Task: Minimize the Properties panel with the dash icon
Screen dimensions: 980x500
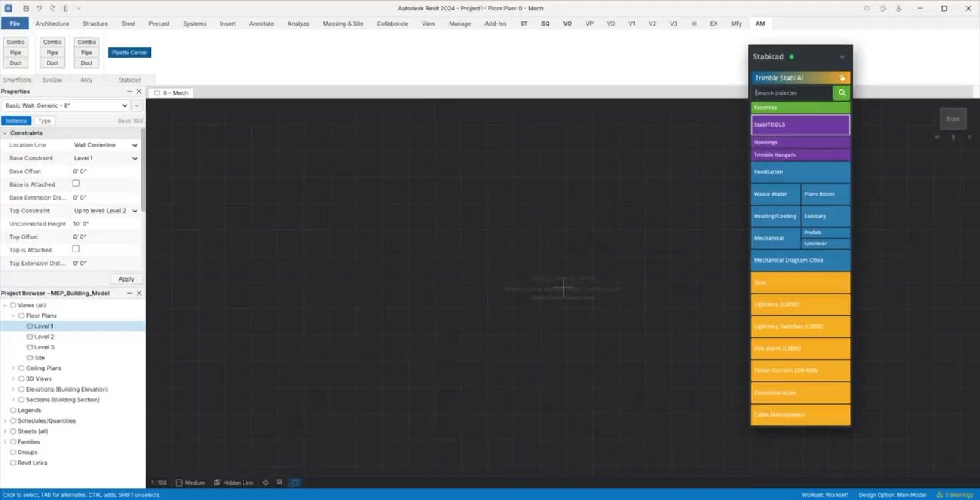Action: [x=129, y=91]
